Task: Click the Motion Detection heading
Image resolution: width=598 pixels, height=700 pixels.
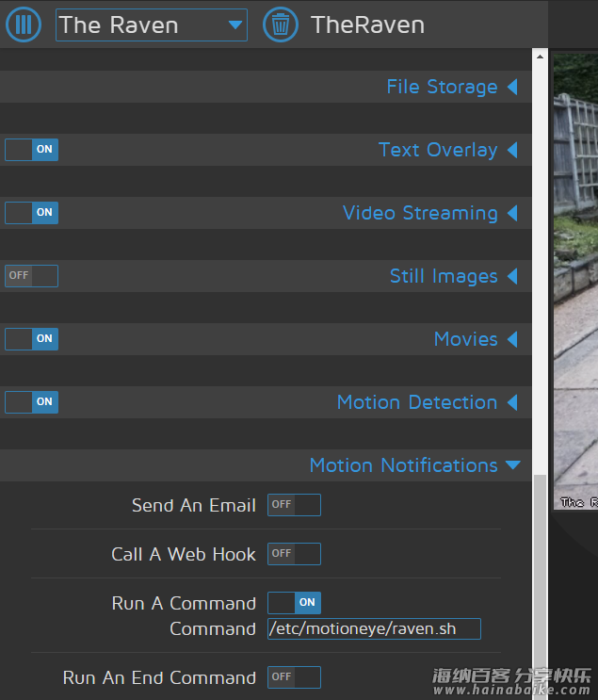Action: pyautogui.click(x=417, y=402)
